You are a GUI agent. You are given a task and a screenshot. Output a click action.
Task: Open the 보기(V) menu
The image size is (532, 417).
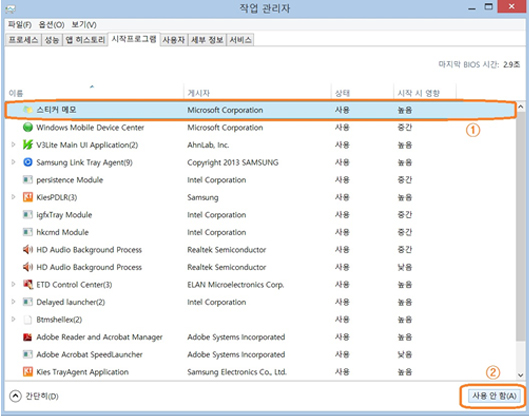[x=84, y=25]
